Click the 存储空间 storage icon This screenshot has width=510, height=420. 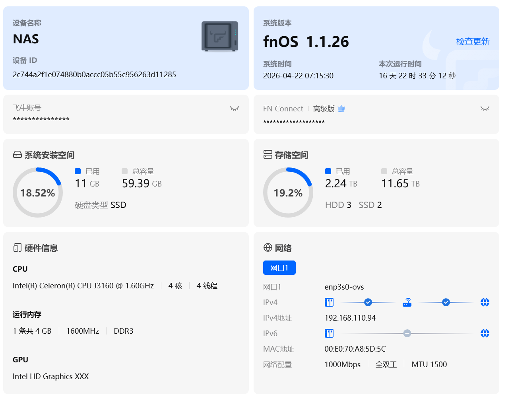pos(268,154)
